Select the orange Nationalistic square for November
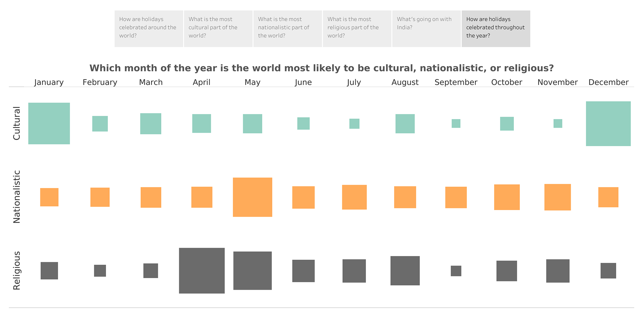The width and height of the screenshot is (644, 315). pyautogui.click(x=557, y=197)
